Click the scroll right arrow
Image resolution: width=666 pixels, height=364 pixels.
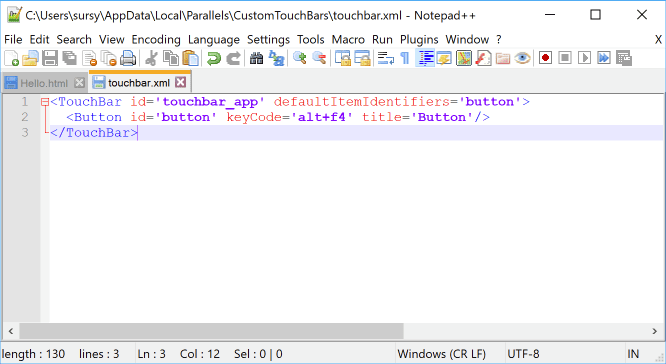[x=655, y=331]
